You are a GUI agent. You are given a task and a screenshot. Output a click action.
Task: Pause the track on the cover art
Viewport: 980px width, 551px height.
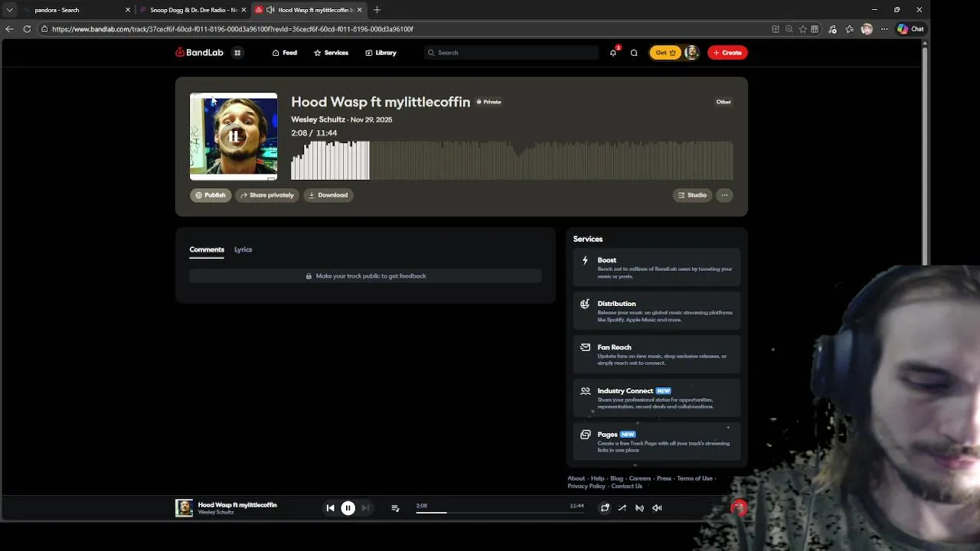click(x=234, y=136)
